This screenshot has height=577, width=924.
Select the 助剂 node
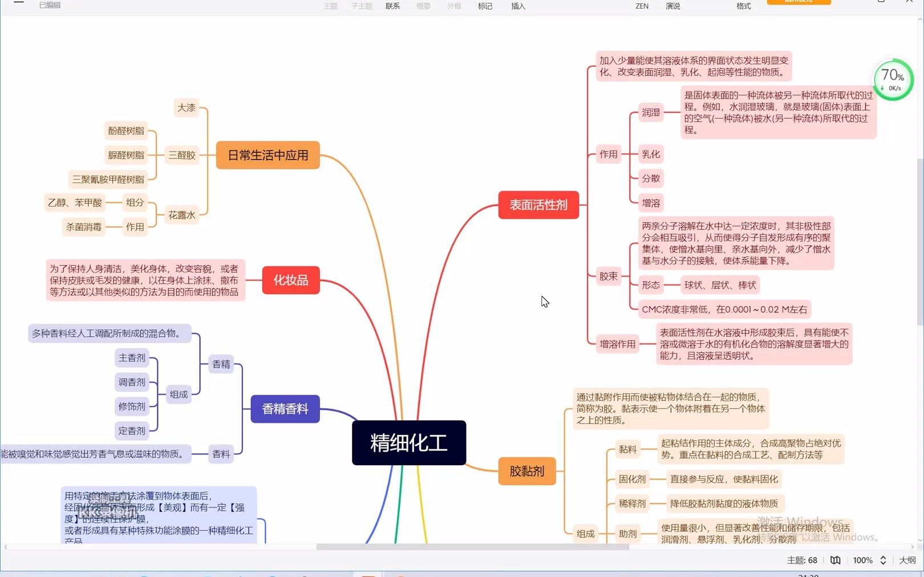628,534
